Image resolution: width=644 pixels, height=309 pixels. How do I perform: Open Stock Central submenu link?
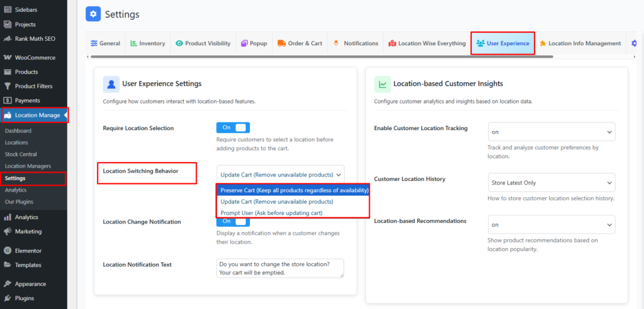21,154
